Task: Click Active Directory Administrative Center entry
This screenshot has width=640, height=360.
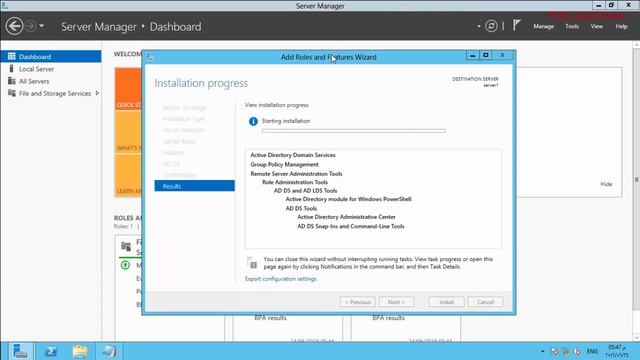Action: [x=346, y=217]
